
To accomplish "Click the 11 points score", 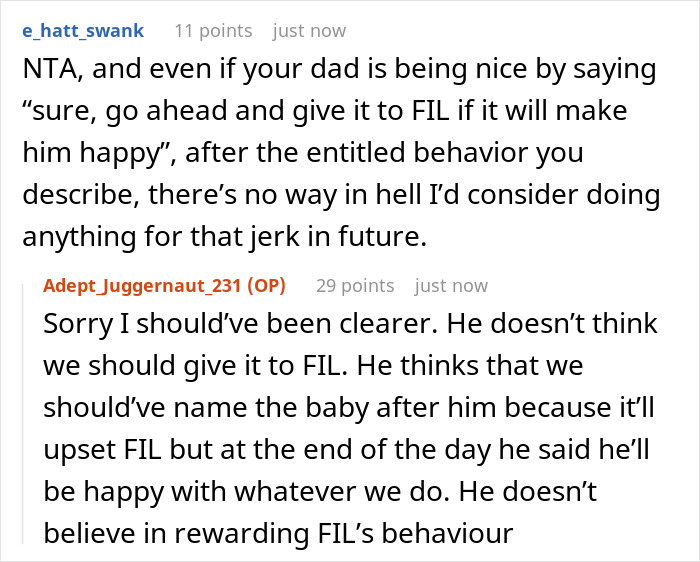I will [213, 30].
